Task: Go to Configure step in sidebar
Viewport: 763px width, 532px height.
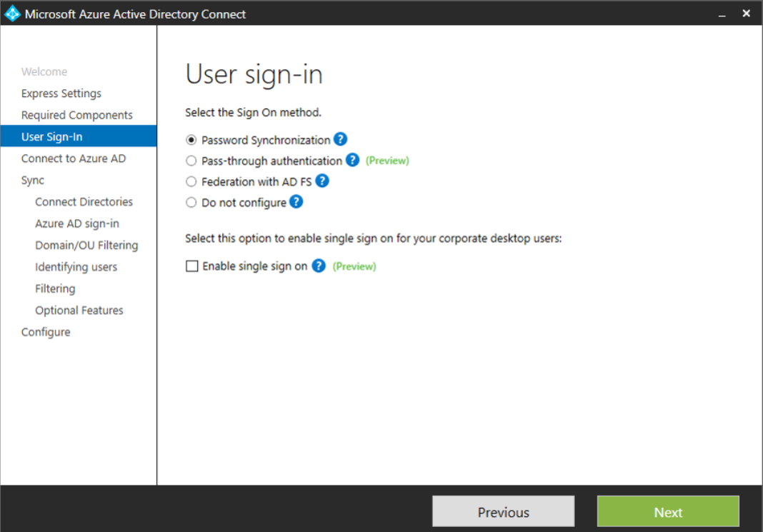Action: tap(46, 332)
